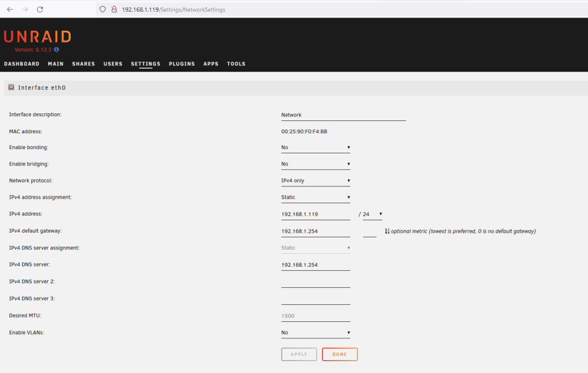Image resolution: width=588 pixels, height=373 pixels.
Task: Open the IPv4 address assignment dropdown
Action: (315, 197)
